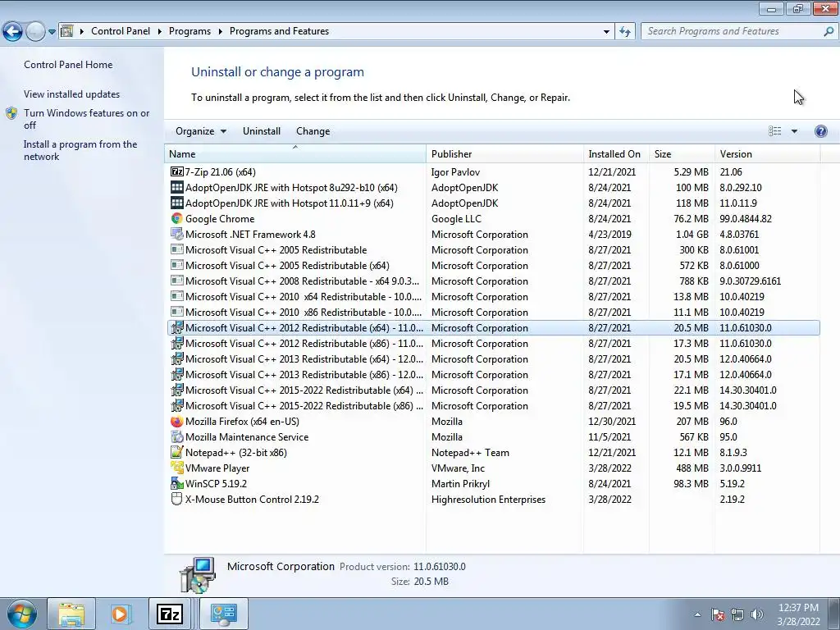Click the Igor Pavlov publisher cell
This screenshot has width=840, height=630.
click(x=455, y=172)
